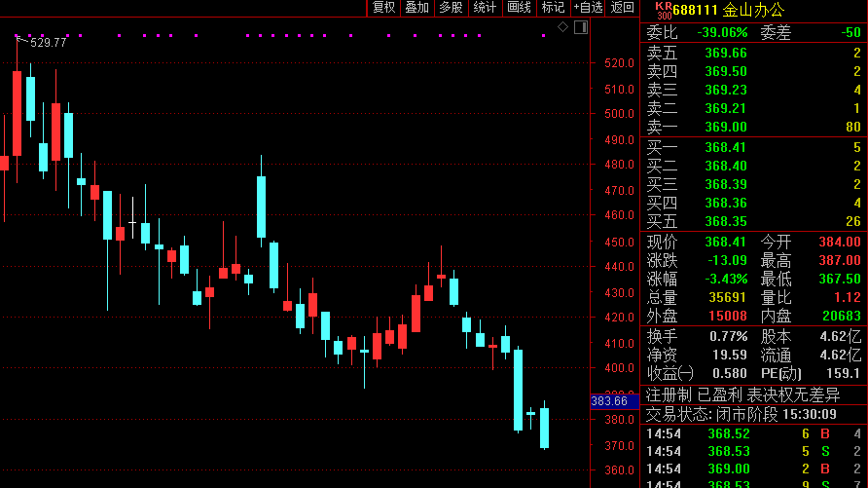868x488 pixels.
Task: Click the 换手 0.77% value
Action: click(x=729, y=336)
